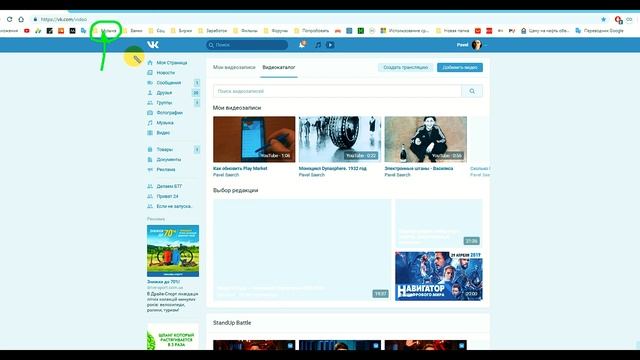Screen dimensions: 640x360
Task: Click the Друзья counter badge
Action: (x=196, y=93)
